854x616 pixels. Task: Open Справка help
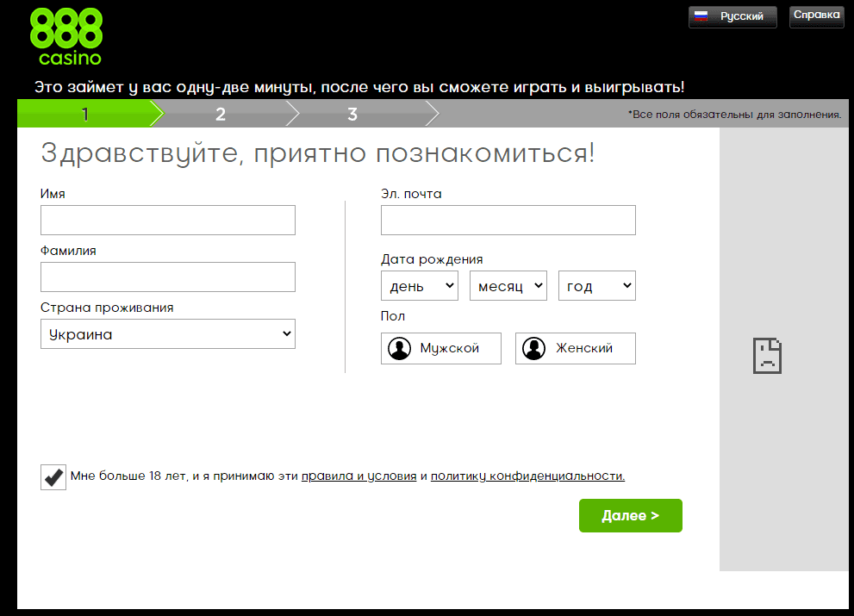click(815, 16)
